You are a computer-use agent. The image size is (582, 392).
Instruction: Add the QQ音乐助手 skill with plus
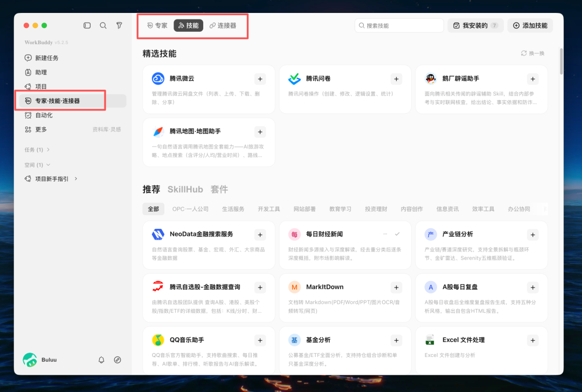260,340
